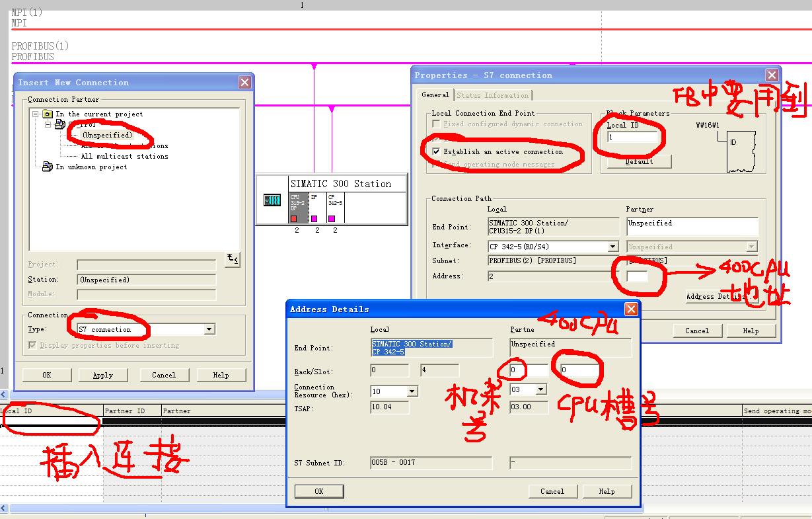Click the local End Point field in Address Details

point(431,348)
